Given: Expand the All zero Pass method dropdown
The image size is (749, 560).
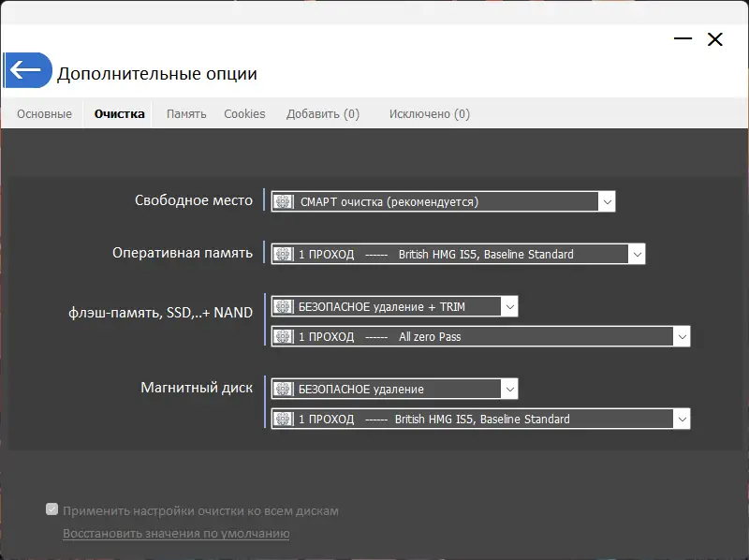Looking at the screenshot, I should (683, 337).
